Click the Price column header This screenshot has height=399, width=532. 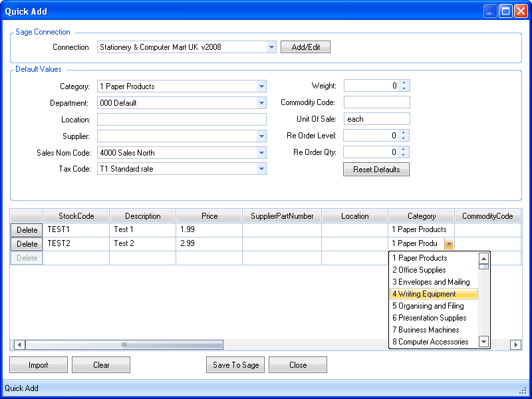coord(209,216)
